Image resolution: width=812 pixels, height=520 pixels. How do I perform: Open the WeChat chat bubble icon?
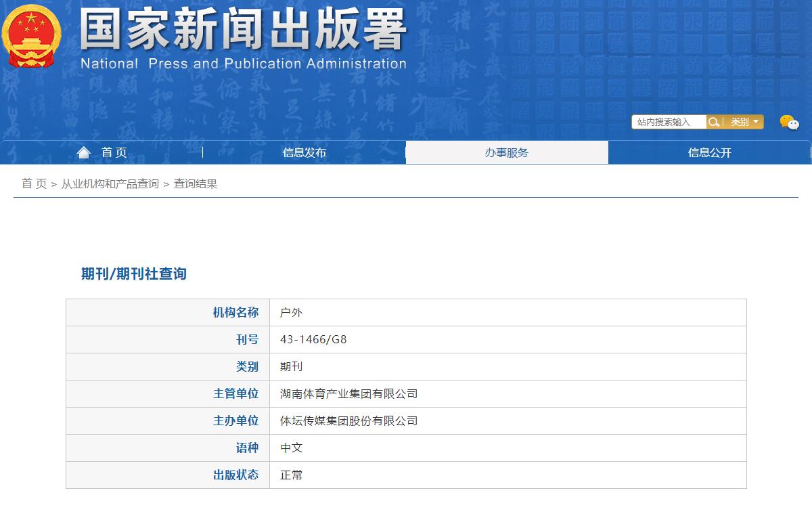pyautogui.click(x=789, y=123)
